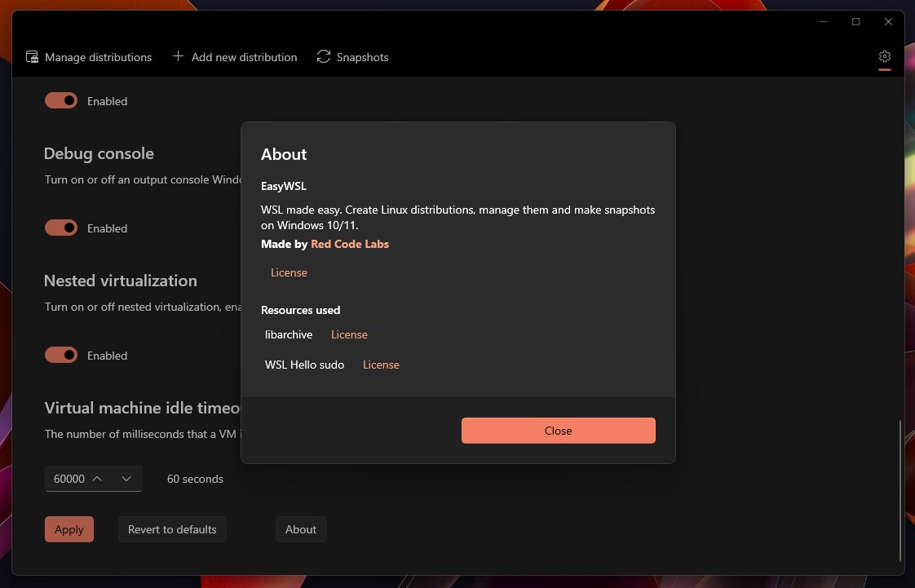
Task: Open the settings gear icon
Action: [x=885, y=56]
